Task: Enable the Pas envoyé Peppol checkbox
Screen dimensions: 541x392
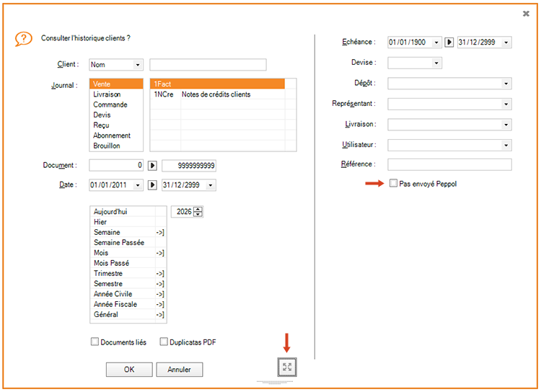Action: [x=393, y=184]
